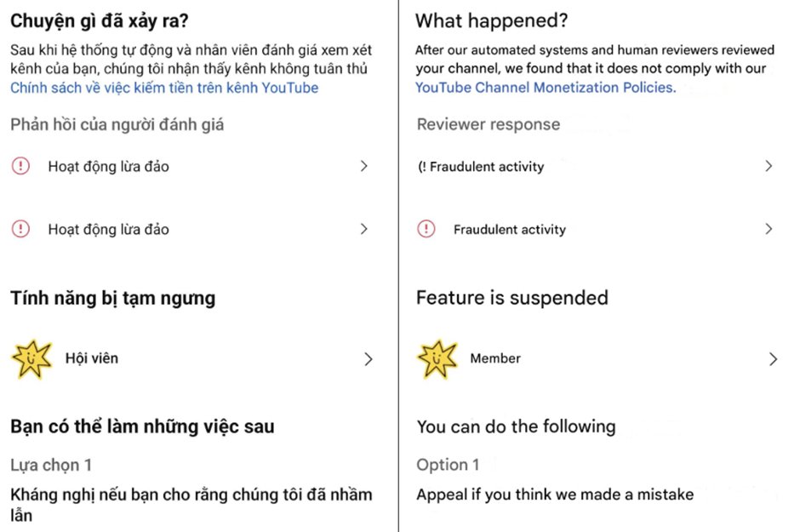Click the "Option 1" heading
The width and height of the screenshot is (800, 532).
(x=448, y=465)
